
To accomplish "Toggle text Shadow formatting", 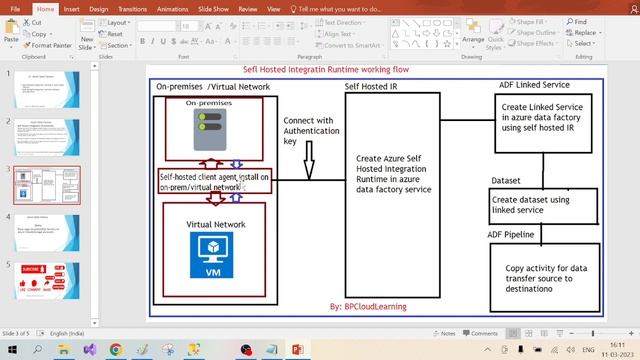I will tap(173, 41).
